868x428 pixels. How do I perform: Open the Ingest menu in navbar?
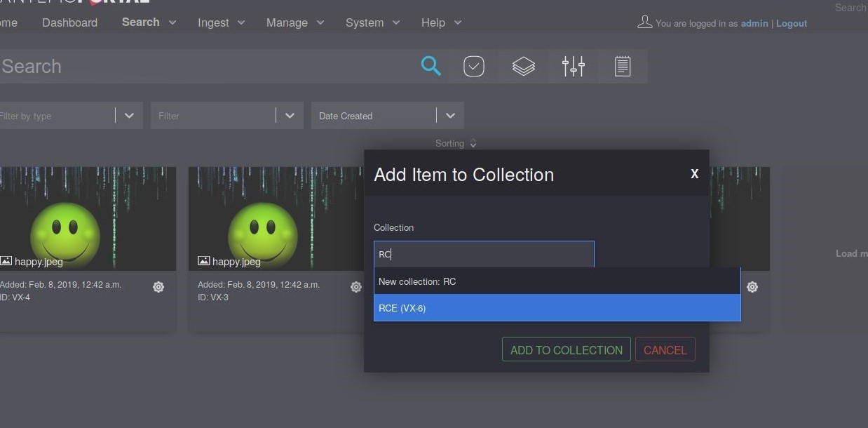coord(222,22)
